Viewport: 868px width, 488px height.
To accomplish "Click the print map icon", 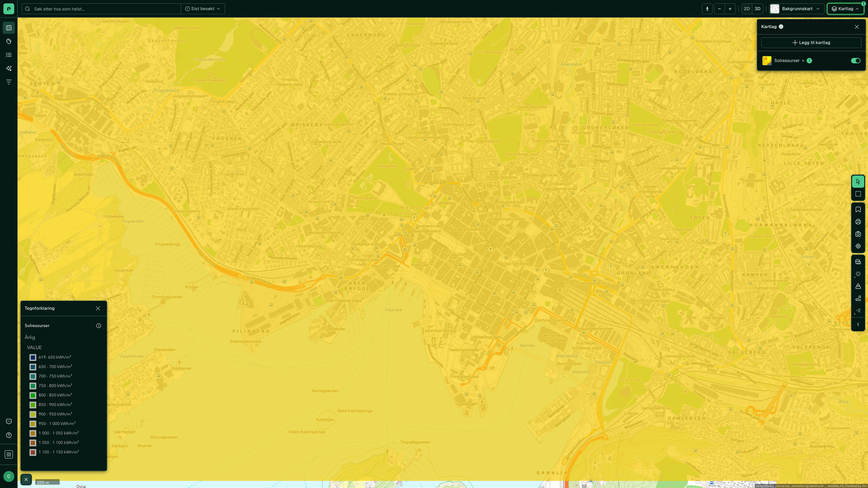I will (x=858, y=222).
